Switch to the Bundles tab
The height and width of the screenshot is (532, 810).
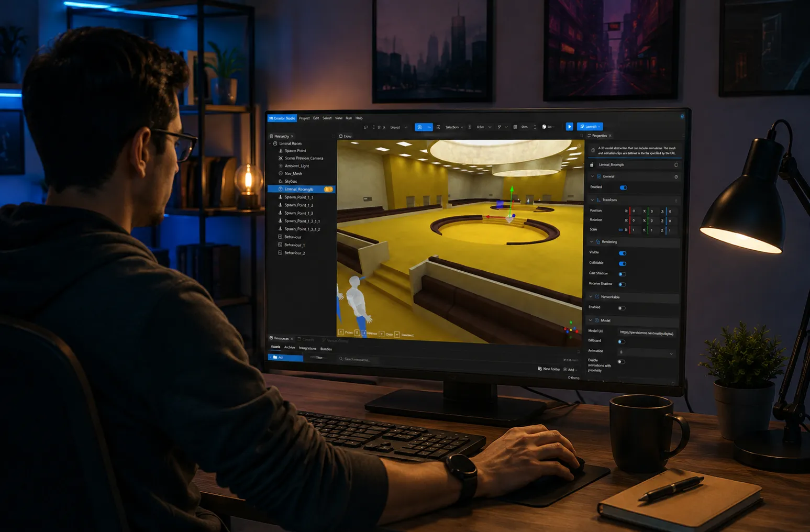click(326, 349)
